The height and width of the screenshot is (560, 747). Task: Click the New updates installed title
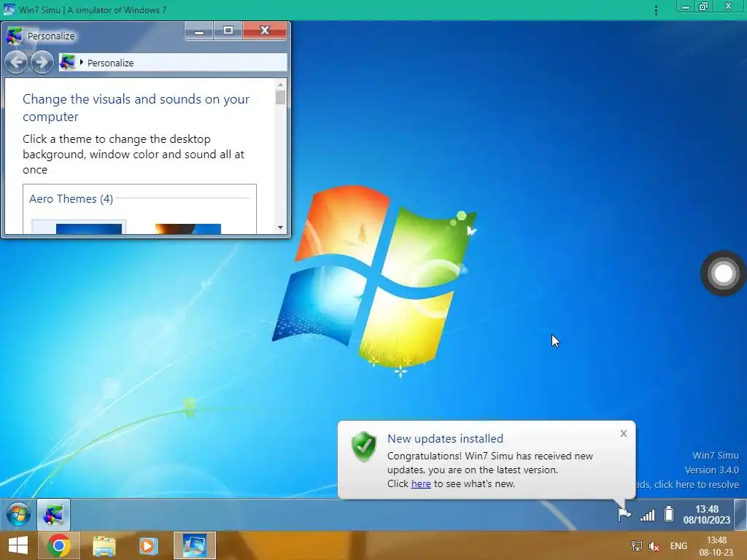coord(445,438)
